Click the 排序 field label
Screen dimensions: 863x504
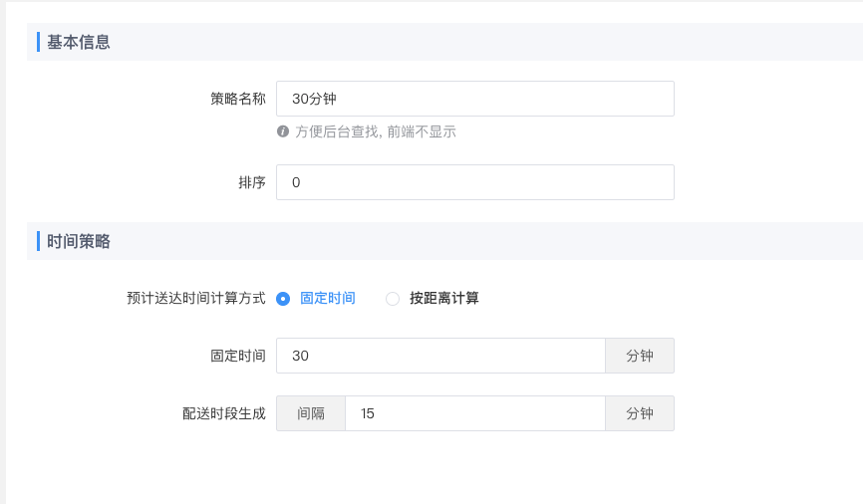tap(251, 182)
